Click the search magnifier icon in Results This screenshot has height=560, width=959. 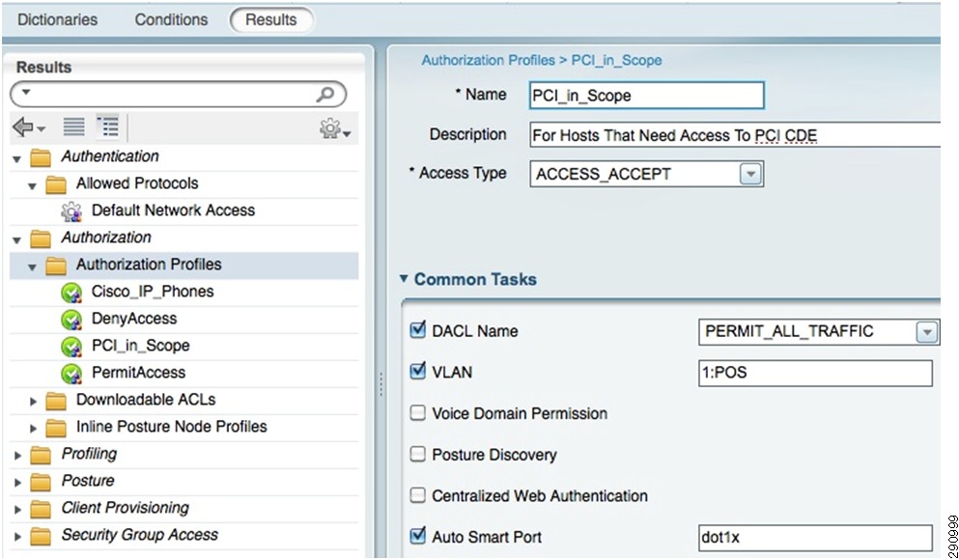pos(325,95)
